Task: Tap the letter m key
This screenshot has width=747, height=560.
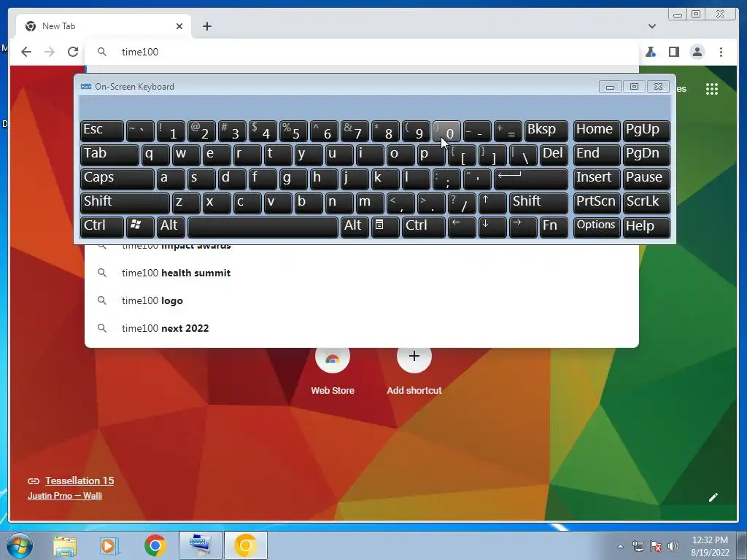Action: [x=370, y=203]
